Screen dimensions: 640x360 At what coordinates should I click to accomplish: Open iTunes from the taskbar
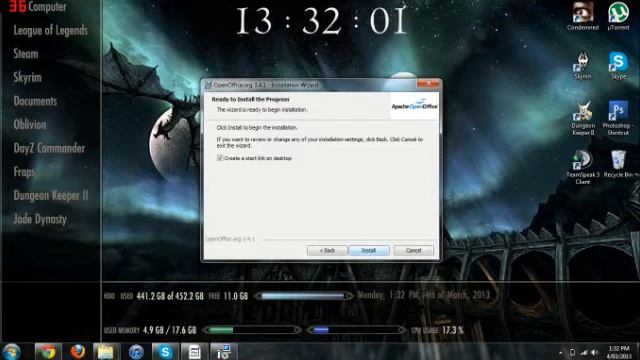[136, 351]
